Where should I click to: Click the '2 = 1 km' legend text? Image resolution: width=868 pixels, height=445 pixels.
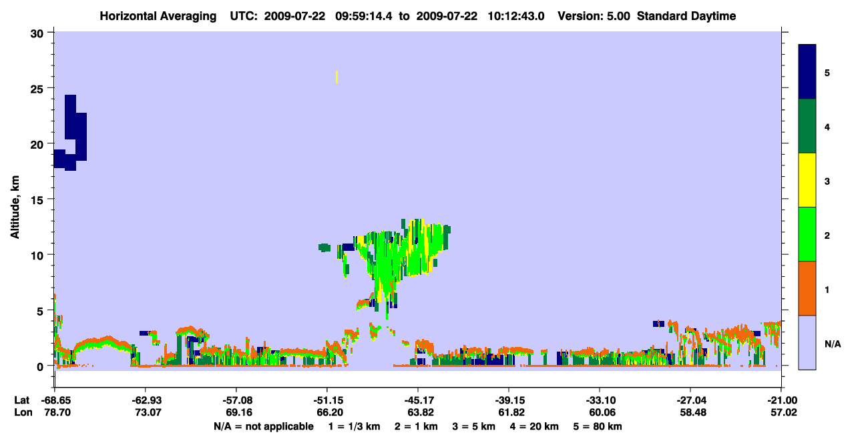point(416,426)
